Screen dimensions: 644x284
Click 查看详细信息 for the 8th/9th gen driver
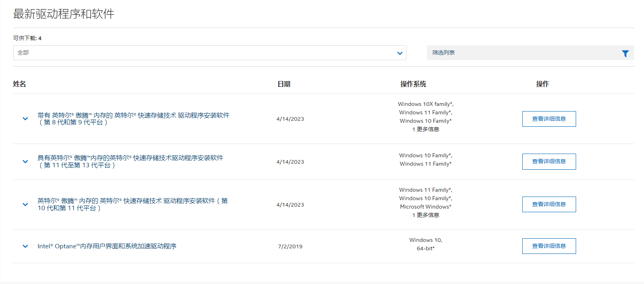tap(549, 119)
